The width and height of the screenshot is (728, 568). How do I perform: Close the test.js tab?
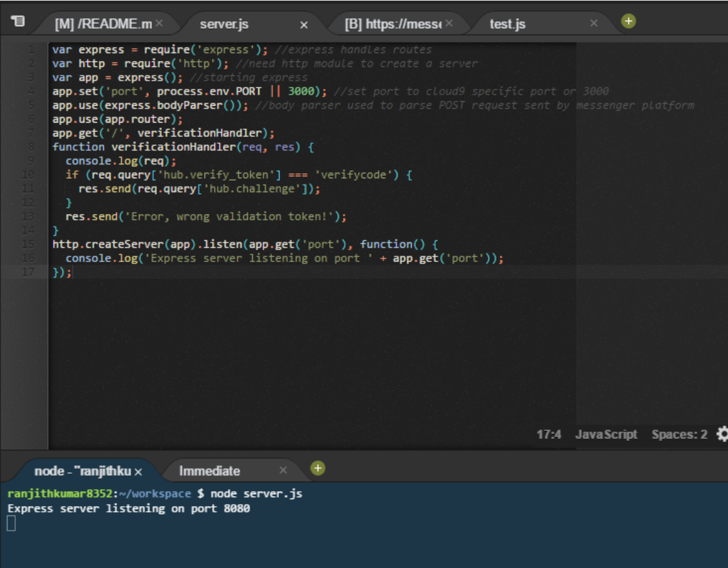tap(594, 23)
